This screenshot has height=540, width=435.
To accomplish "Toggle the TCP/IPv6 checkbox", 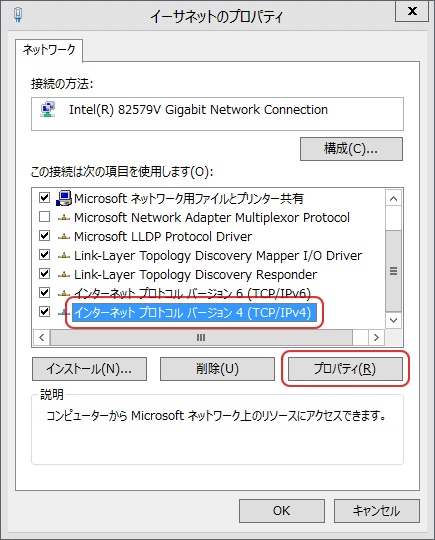I will [x=44, y=293].
